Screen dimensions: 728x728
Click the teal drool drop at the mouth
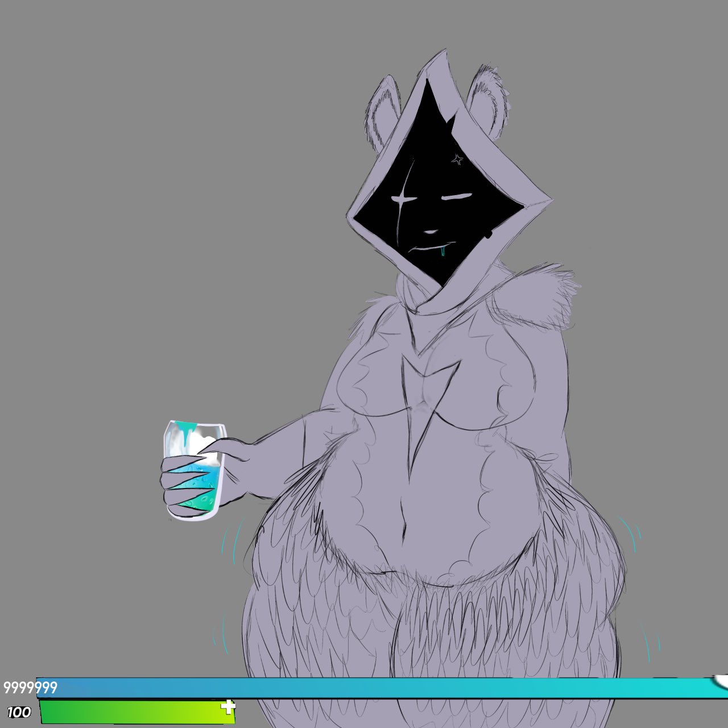442,251
